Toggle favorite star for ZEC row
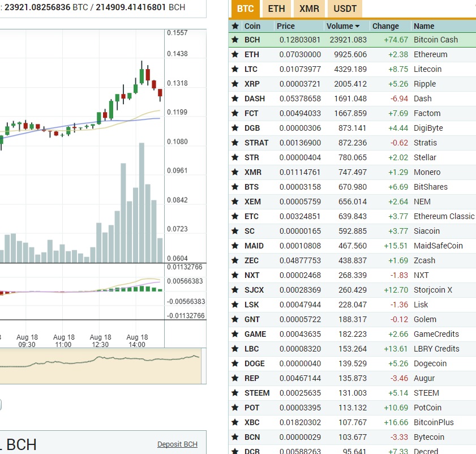 coord(235,260)
